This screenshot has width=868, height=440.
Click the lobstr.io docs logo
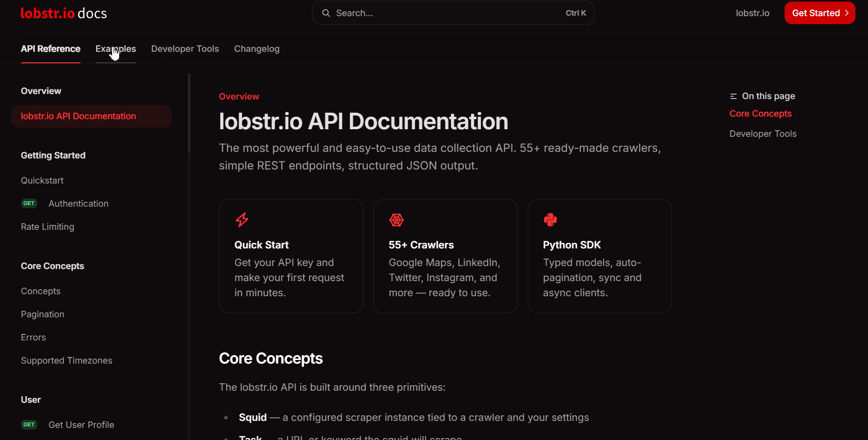[x=63, y=13]
